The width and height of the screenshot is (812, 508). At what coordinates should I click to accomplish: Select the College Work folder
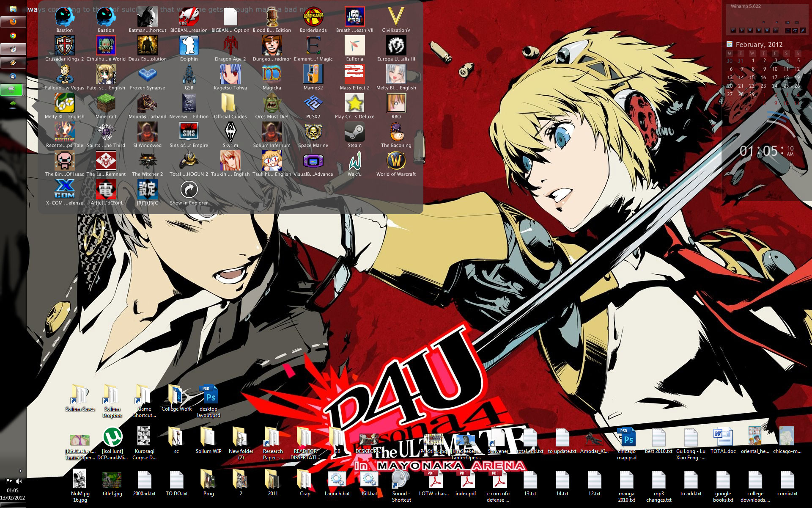[x=176, y=398]
